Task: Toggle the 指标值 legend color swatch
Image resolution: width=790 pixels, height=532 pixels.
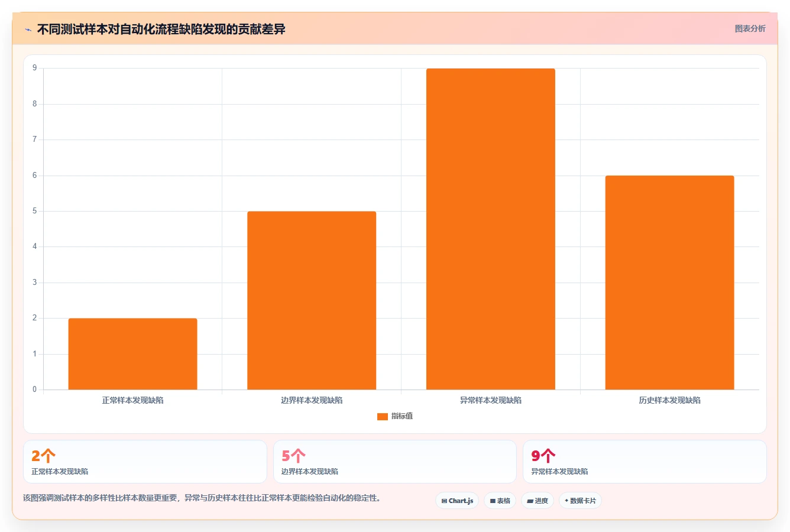Action: tap(382, 416)
